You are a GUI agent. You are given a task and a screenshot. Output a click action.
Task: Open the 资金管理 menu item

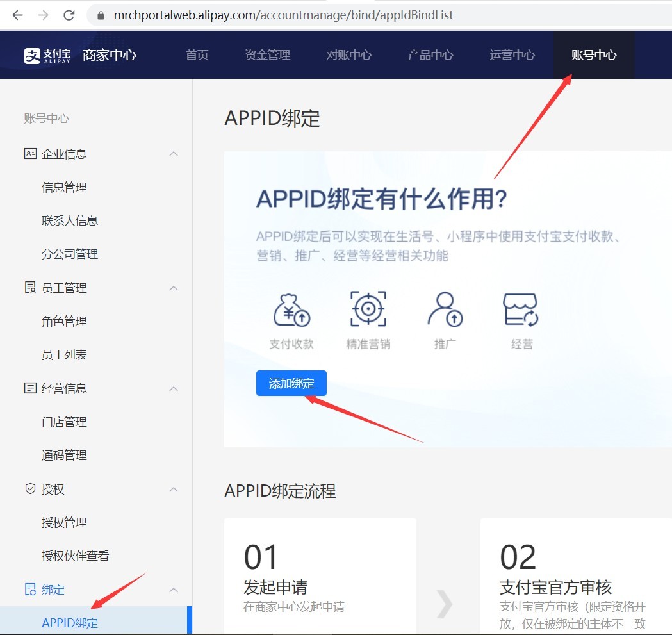[267, 54]
